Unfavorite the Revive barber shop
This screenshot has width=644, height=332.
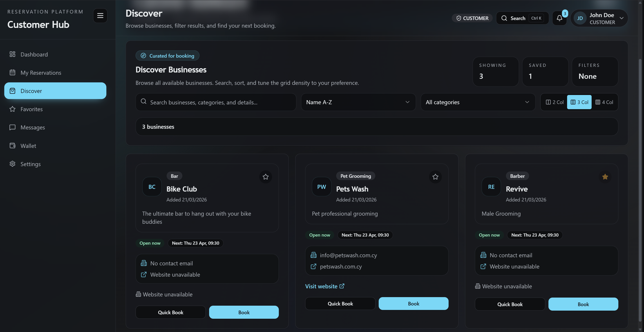click(605, 177)
